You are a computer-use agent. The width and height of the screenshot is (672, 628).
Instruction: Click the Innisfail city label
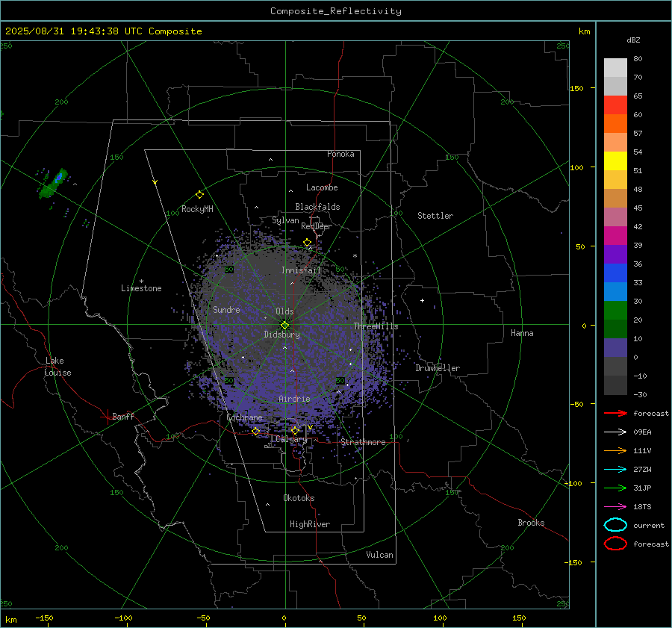pyautogui.click(x=302, y=270)
